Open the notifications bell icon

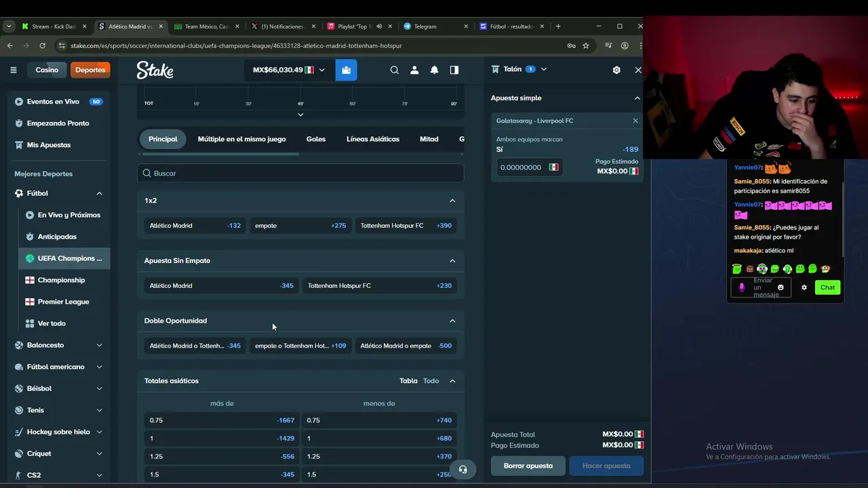(434, 70)
